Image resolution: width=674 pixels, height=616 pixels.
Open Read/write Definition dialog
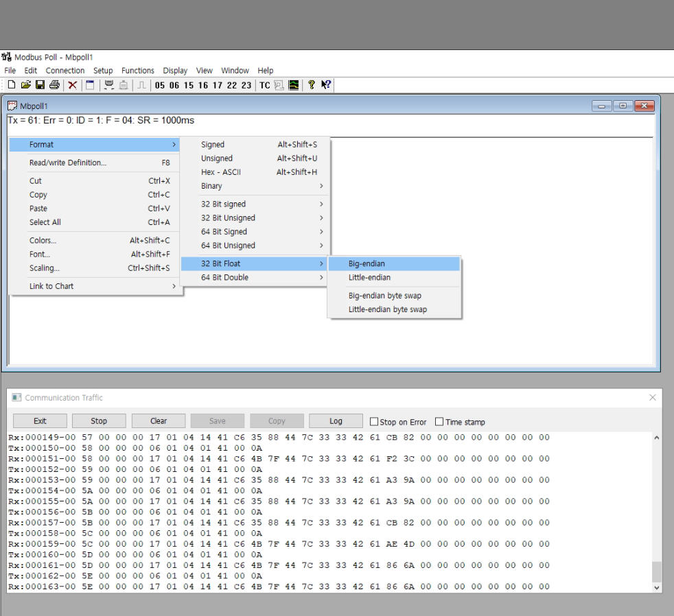95,163
